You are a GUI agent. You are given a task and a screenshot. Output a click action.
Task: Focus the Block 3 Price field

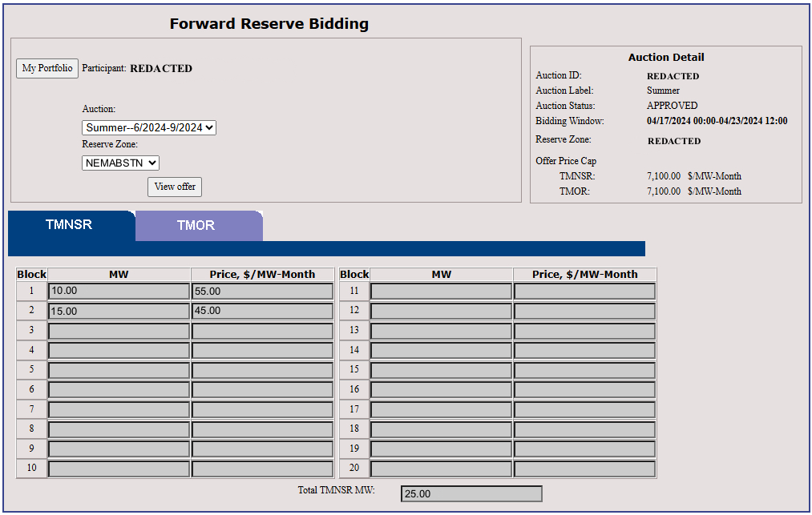click(x=263, y=331)
